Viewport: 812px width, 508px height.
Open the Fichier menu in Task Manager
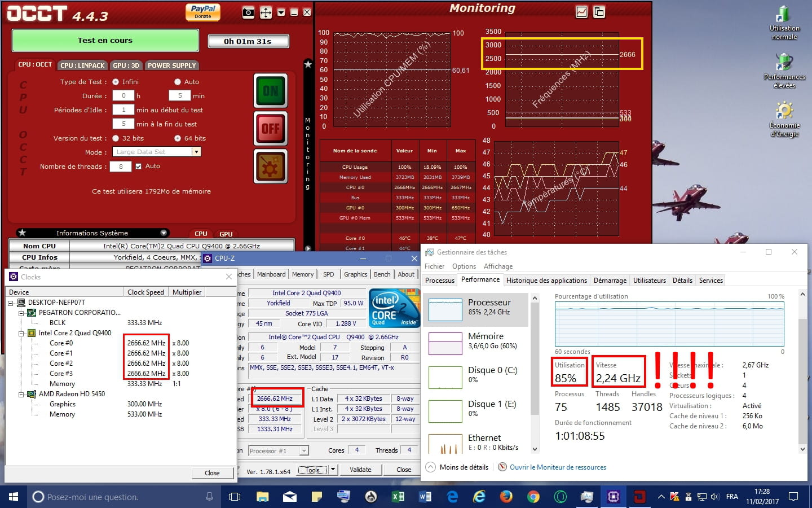coord(434,266)
